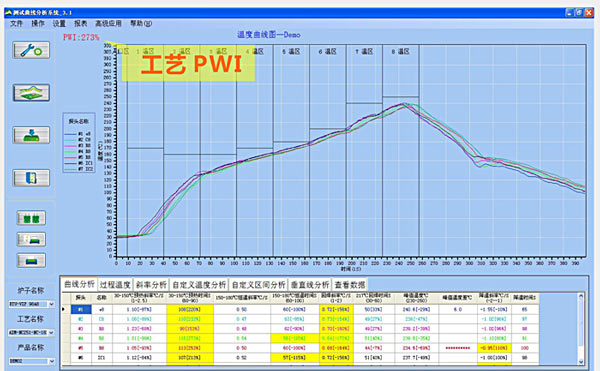This screenshot has width=600, height=371.
Task: Click the 6.0 peak temperature difference cell
Action: pyautogui.click(x=458, y=309)
